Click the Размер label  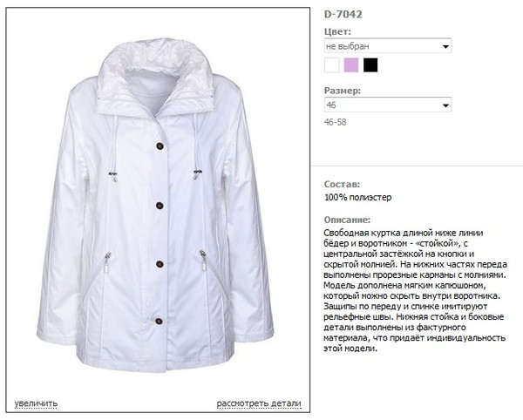(343, 91)
